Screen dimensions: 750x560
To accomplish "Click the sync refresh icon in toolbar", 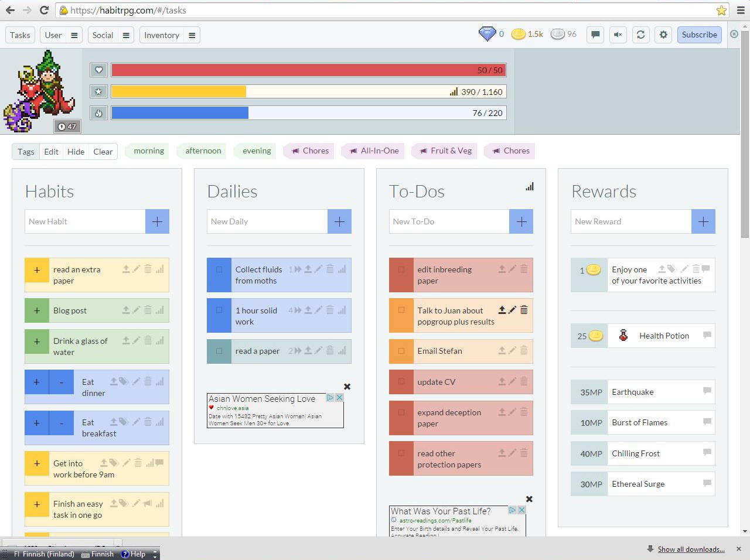I will click(x=640, y=35).
